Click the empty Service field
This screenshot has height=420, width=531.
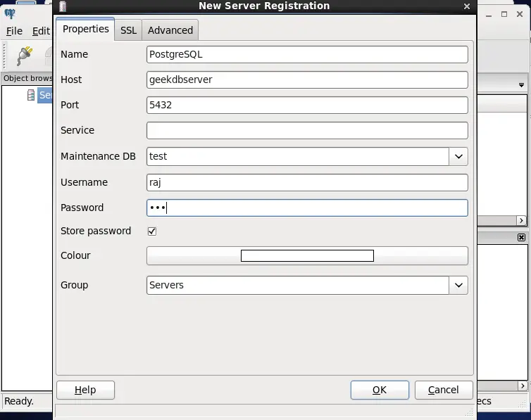[307, 131]
